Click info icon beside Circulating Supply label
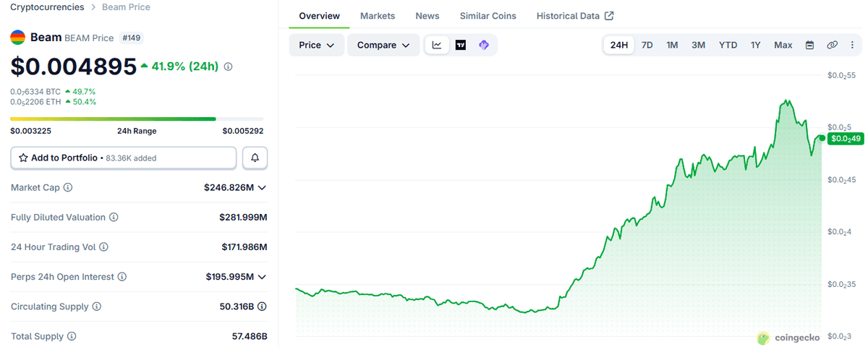Image resolution: width=868 pixels, height=347 pixels. (97, 307)
